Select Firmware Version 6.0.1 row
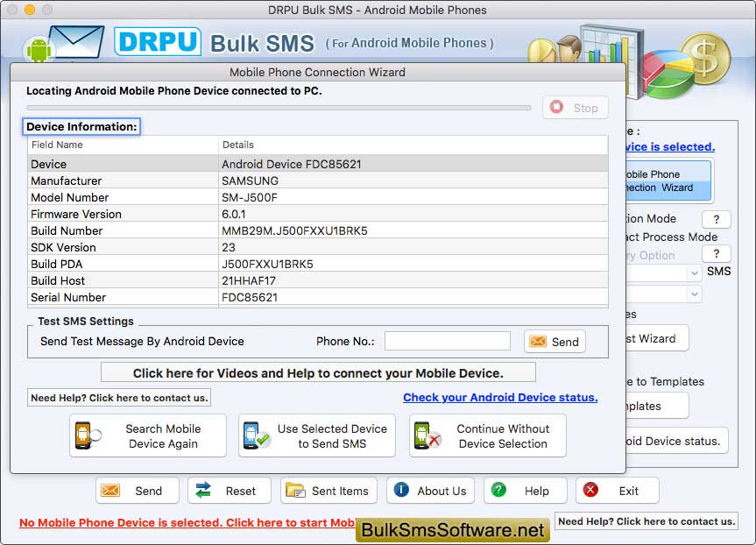The image size is (756, 545). tap(318, 214)
